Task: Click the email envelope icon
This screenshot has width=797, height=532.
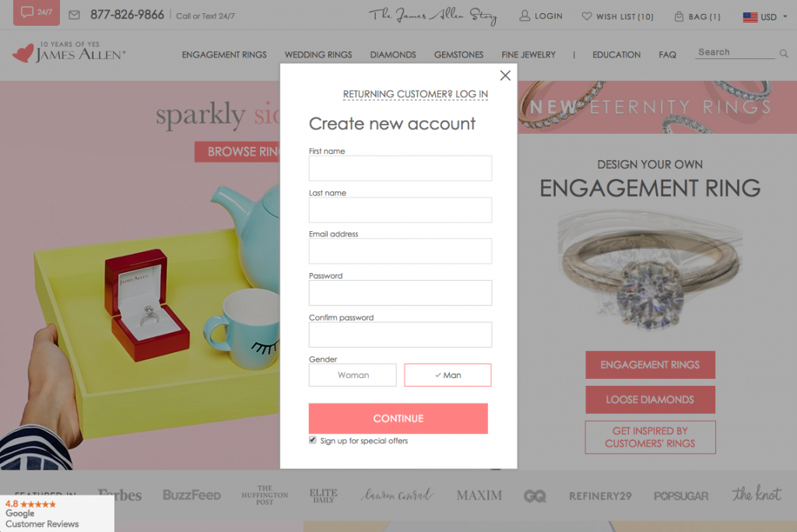Action: [74, 15]
